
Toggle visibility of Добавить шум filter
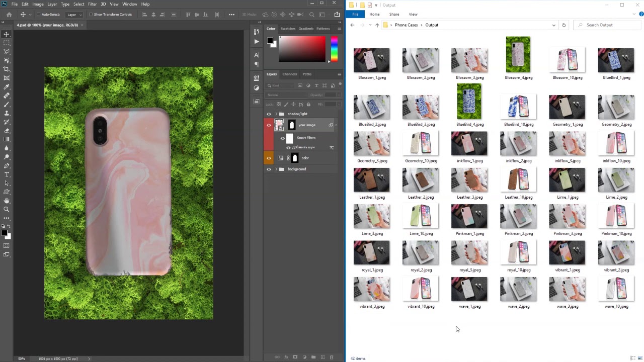(x=288, y=147)
